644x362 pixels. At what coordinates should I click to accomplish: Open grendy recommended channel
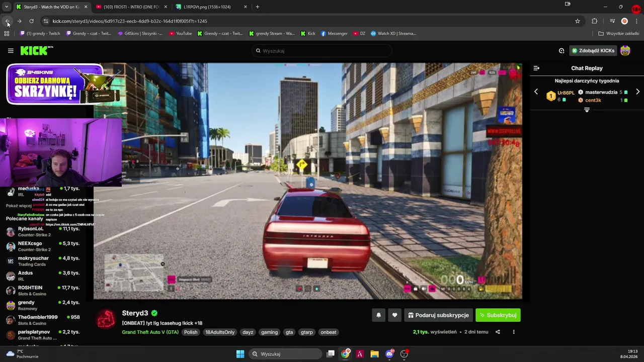pos(43,305)
